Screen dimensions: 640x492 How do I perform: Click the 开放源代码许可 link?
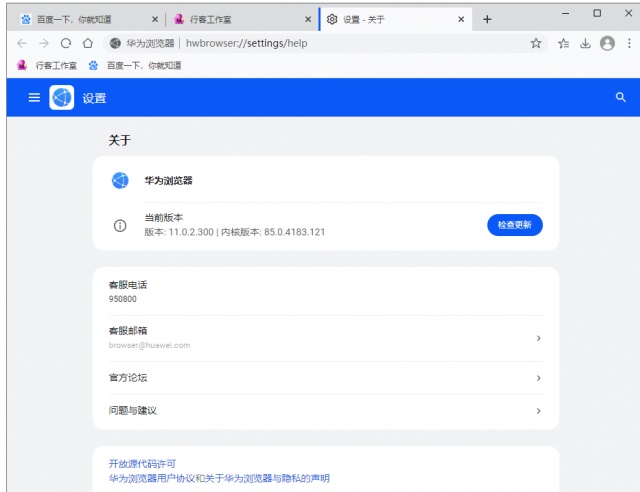pyautogui.click(x=142, y=464)
